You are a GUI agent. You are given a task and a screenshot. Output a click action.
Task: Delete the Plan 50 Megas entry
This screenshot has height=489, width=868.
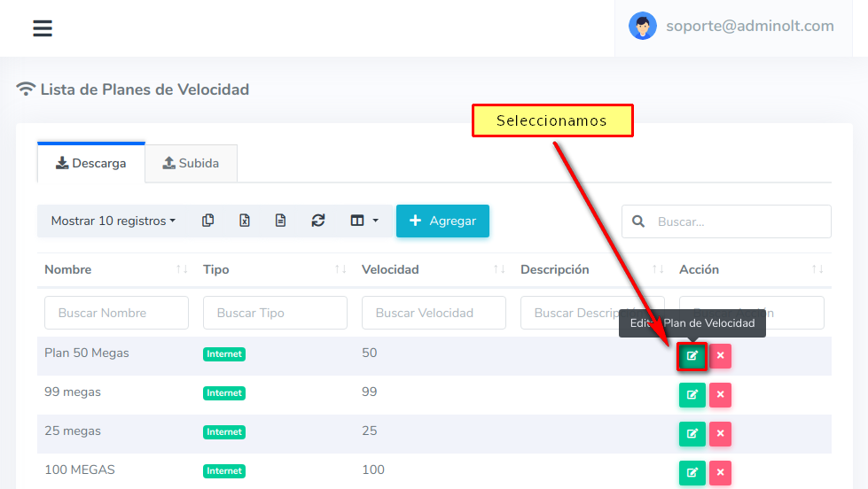coord(720,356)
